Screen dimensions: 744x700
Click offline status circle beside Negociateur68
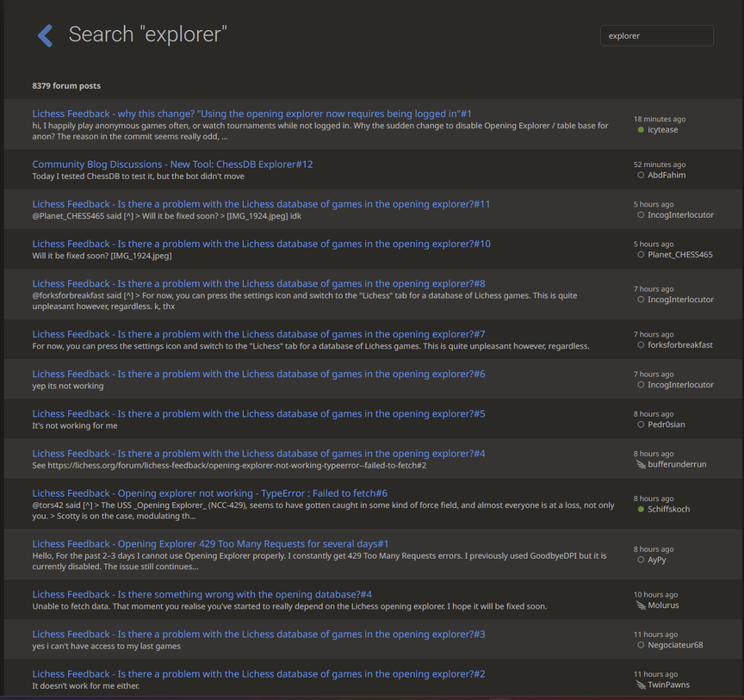(x=641, y=646)
